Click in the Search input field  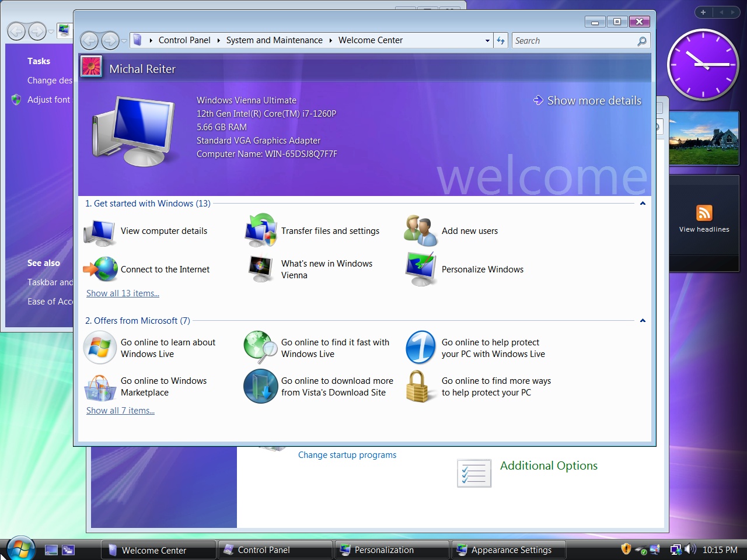pyautogui.click(x=574, y=41)
